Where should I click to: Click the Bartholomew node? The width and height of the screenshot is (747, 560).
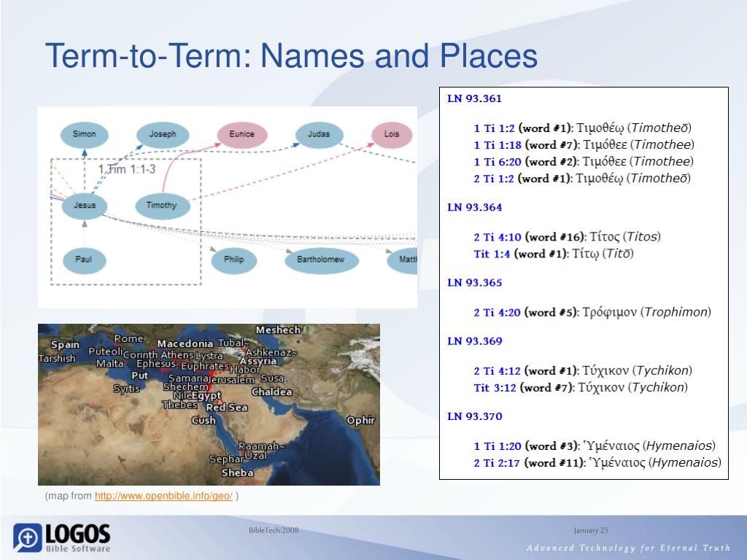(321, 260)
